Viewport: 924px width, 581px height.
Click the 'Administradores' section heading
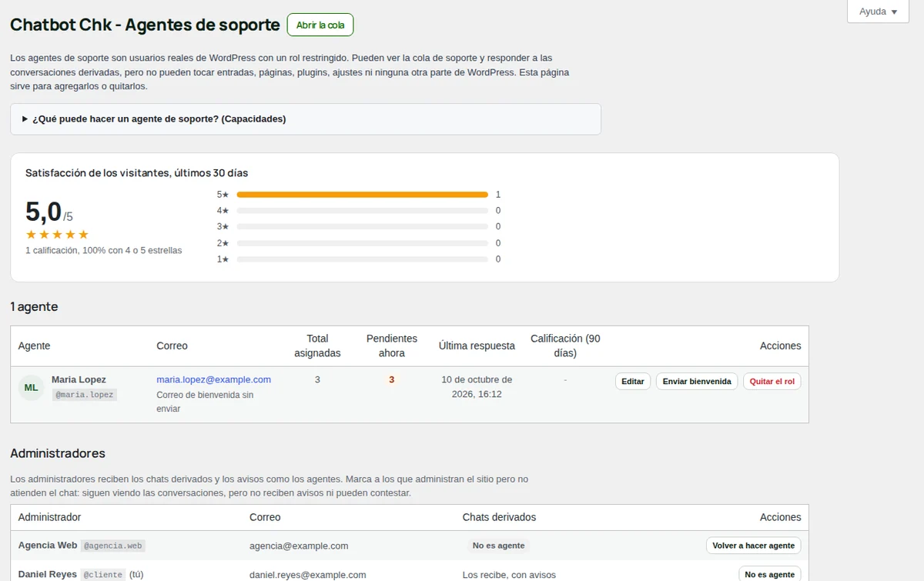click(58, 453)
